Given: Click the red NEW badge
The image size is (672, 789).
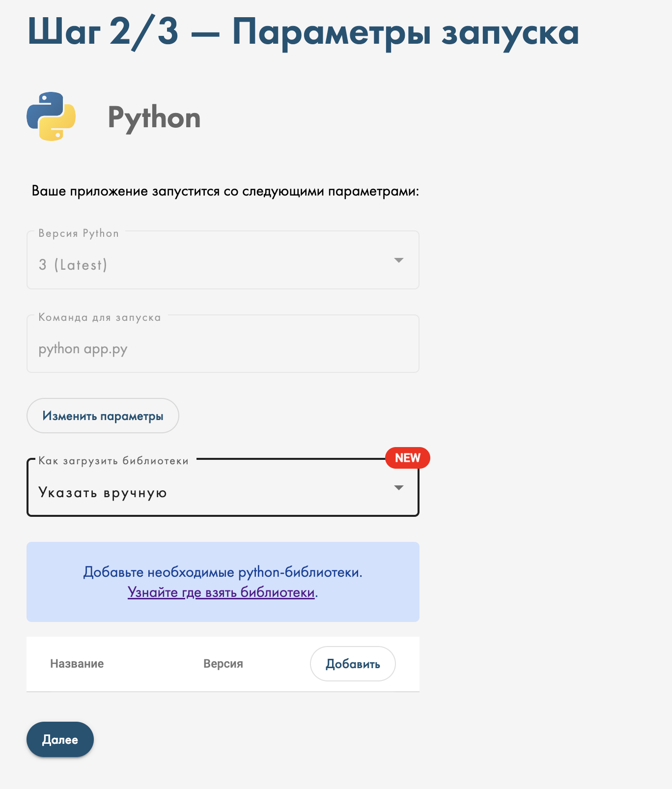Looking at the screenshot, I should [407, 458].
